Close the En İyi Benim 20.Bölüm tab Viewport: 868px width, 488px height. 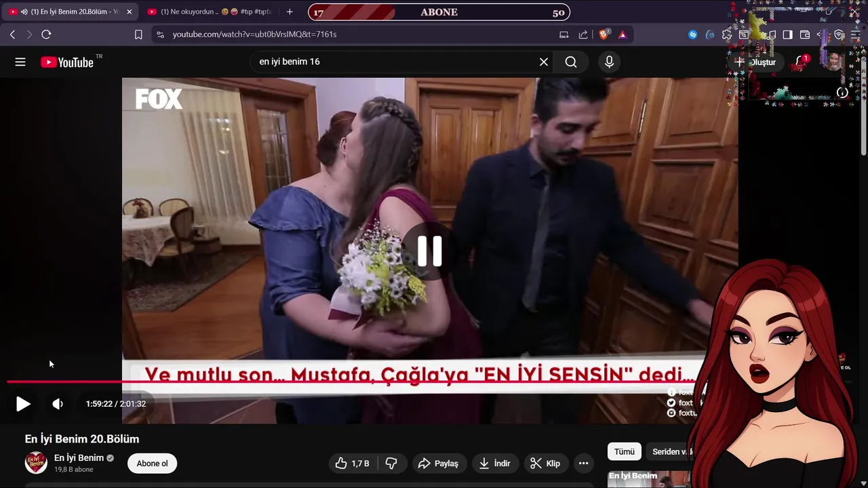129,12
